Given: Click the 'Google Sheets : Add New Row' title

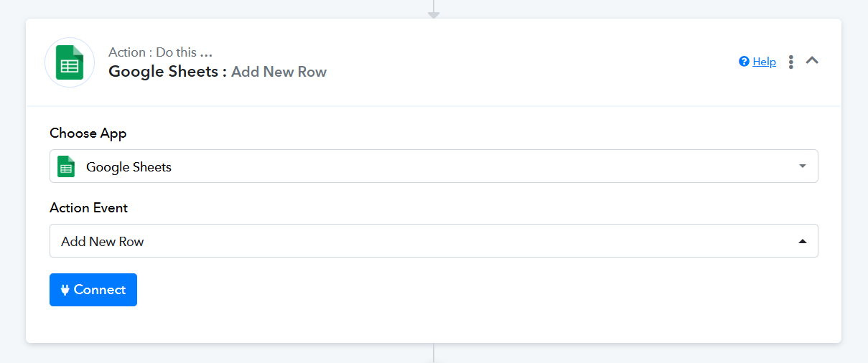Looking at the screenshot, I should point(218,72).
